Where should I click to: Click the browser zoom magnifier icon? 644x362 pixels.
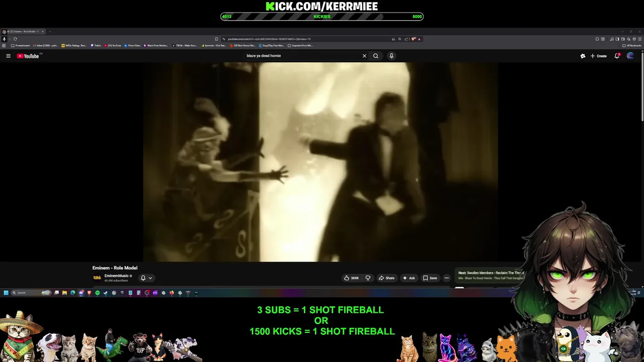(x=399, y=39)
